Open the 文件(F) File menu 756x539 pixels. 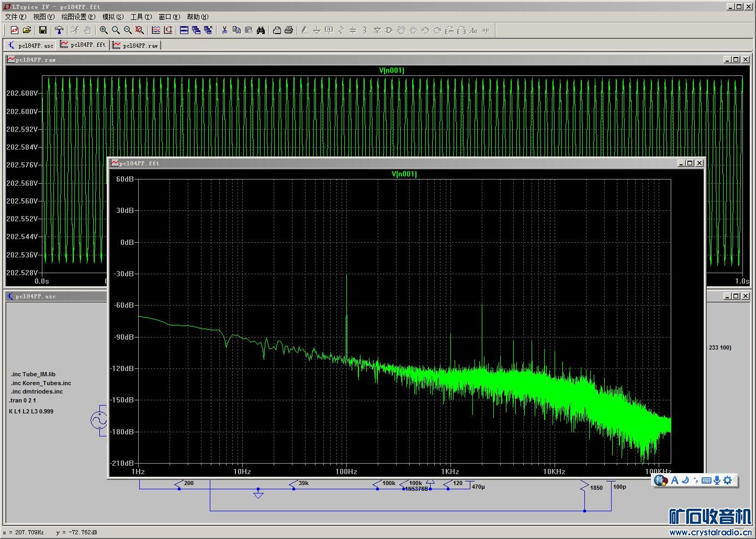pyautogui.click(x=15, y=17)
